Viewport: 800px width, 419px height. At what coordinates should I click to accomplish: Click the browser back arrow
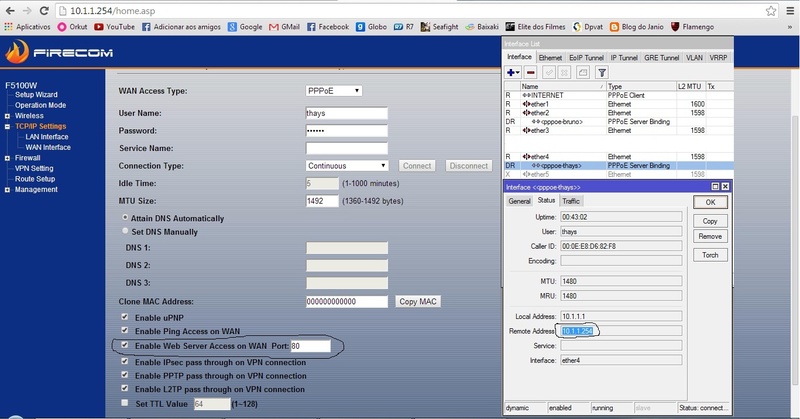tap(10, 11)
